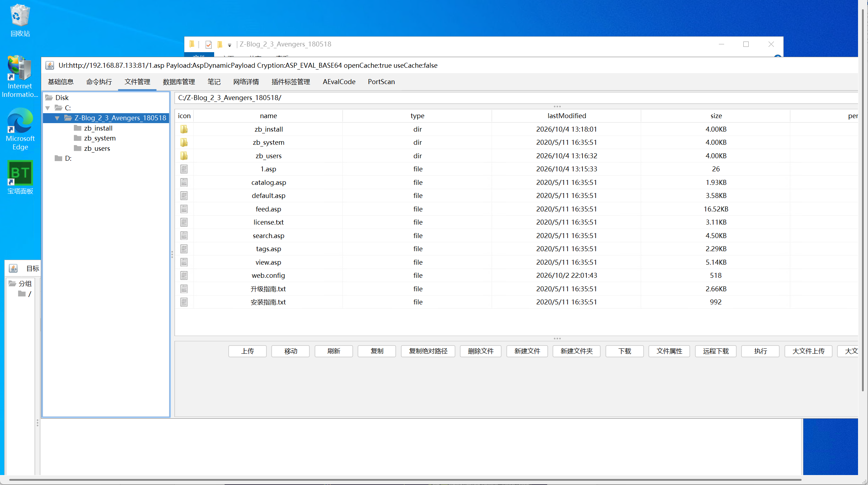Click the 上传 upload button
Image resolution: width=868 pixels, height=485 pixels.
248,351
